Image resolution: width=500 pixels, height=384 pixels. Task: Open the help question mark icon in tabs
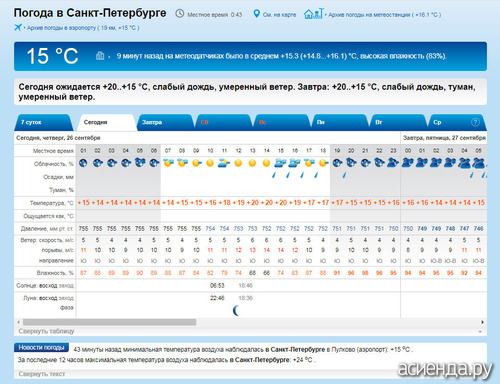[475, 122]
